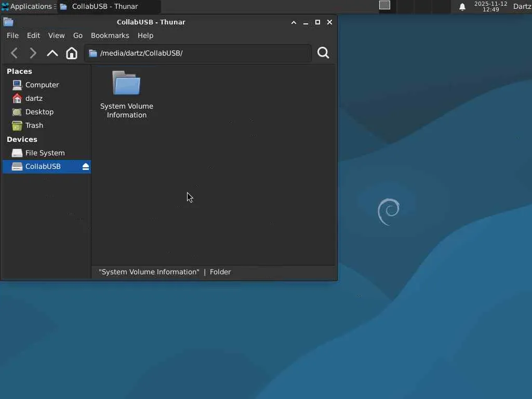This screenshot has height=399, width=532.
Task: Click the Thunar window menu icon
Action: [8, 22]
